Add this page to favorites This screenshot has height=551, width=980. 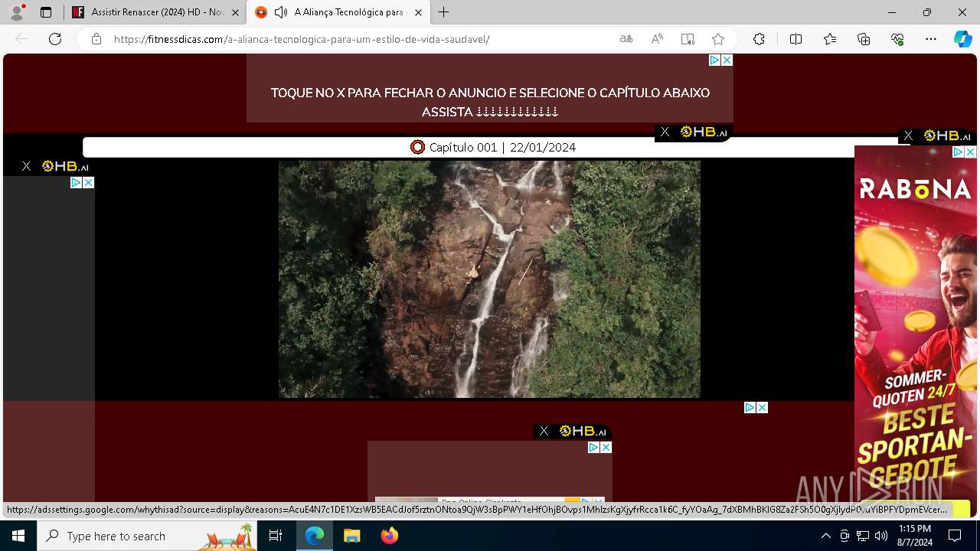[718, 39]
